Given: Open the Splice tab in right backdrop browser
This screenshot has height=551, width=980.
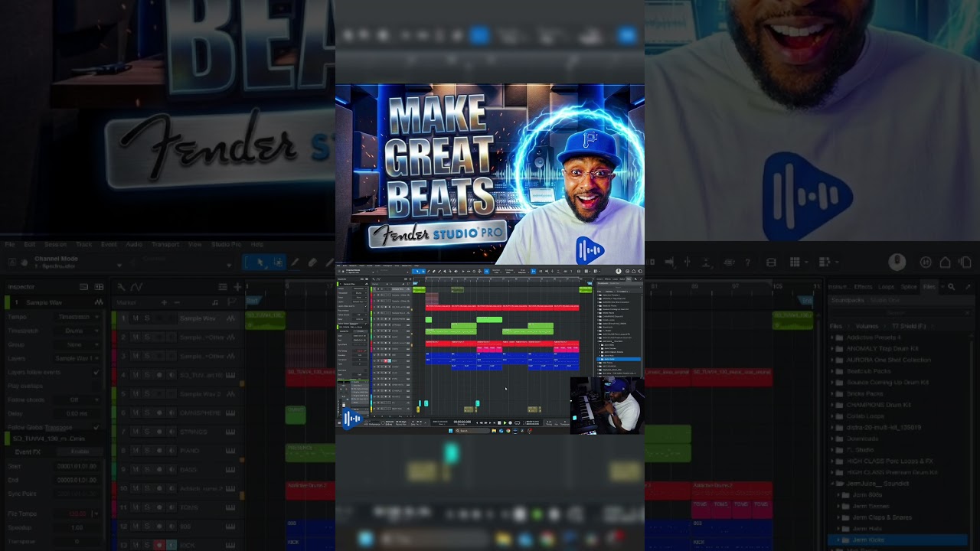Looking at the screenshot, I should pos(909,287).
